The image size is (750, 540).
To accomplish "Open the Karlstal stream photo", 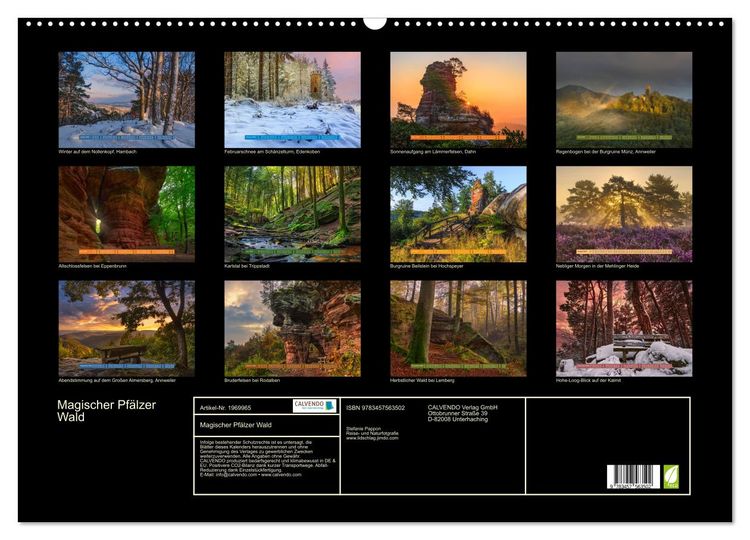I will (292, 214).
